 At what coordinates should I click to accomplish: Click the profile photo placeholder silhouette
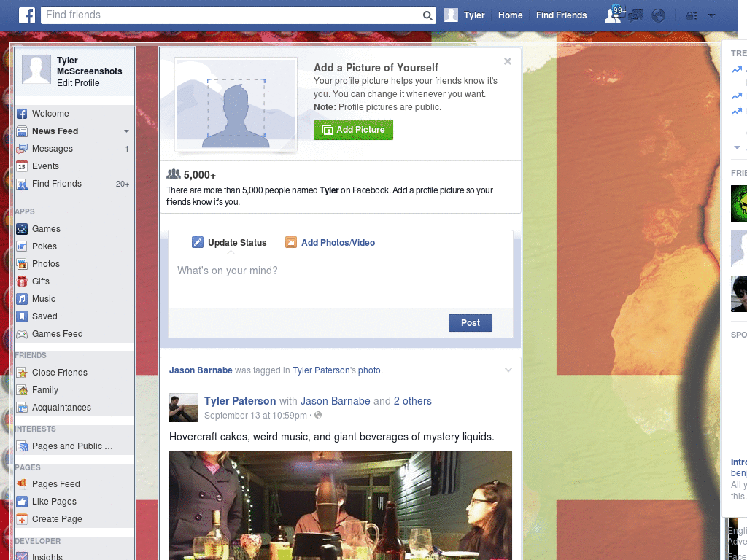236,105
